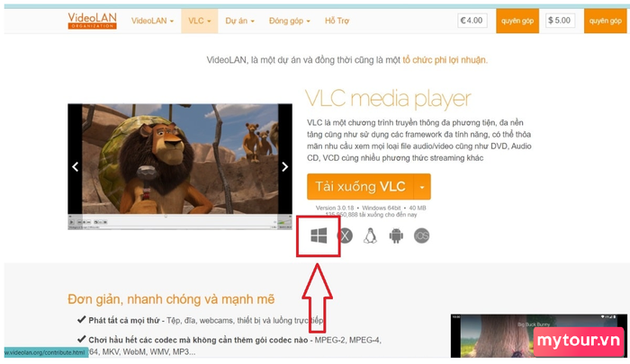The image size is (630, 364).
Task: Show the previous slide in the carousel
Action: pyautogui.click(x=75, y=166)
